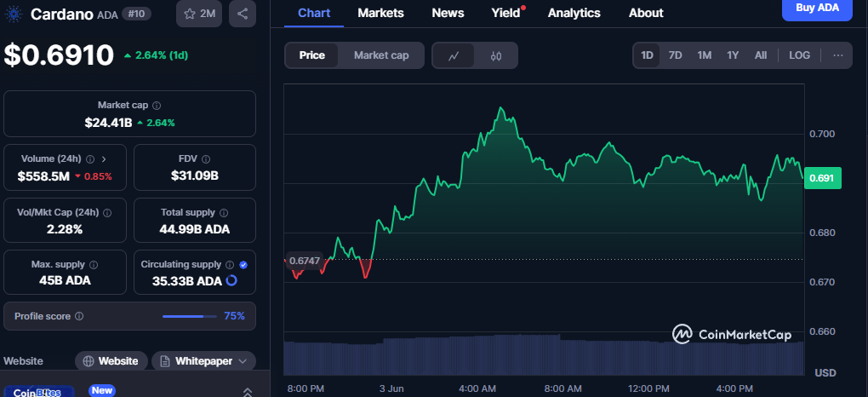868x397 pixels.
Task: Click the $24.41B market cap value
Action: click(x=108, y=123)
